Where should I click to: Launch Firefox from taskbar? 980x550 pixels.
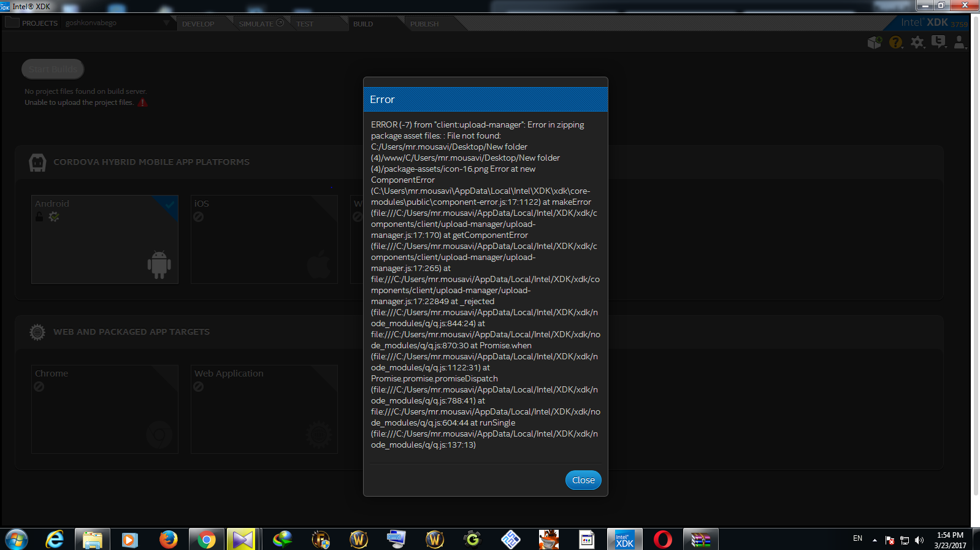point(168,540)
